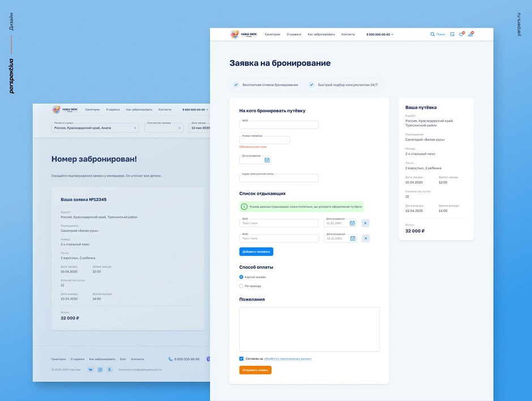This screenshot has height=401, width=532.
Task: Click the phone icon next to 8 800 000-99-99
Action: 170,359
